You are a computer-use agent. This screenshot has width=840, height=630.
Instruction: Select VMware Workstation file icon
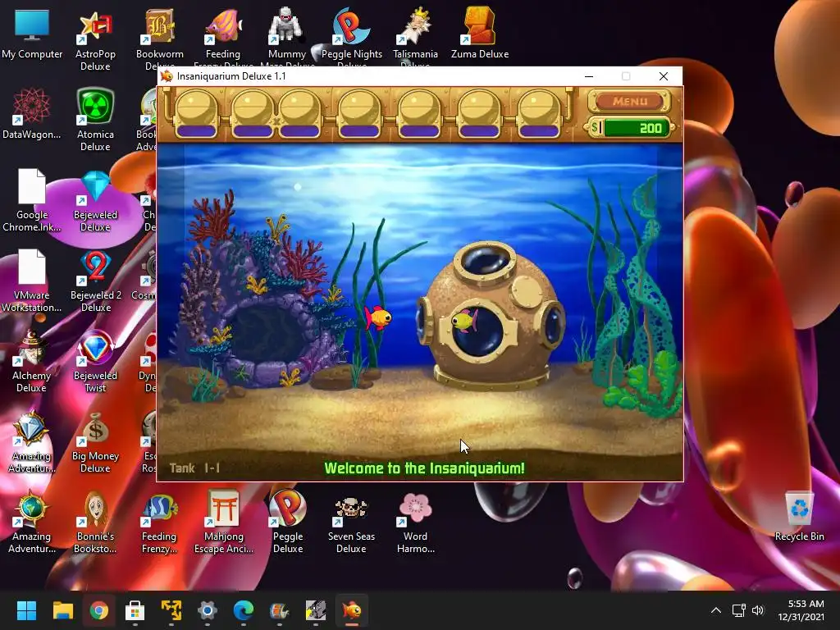coord(32,281)
